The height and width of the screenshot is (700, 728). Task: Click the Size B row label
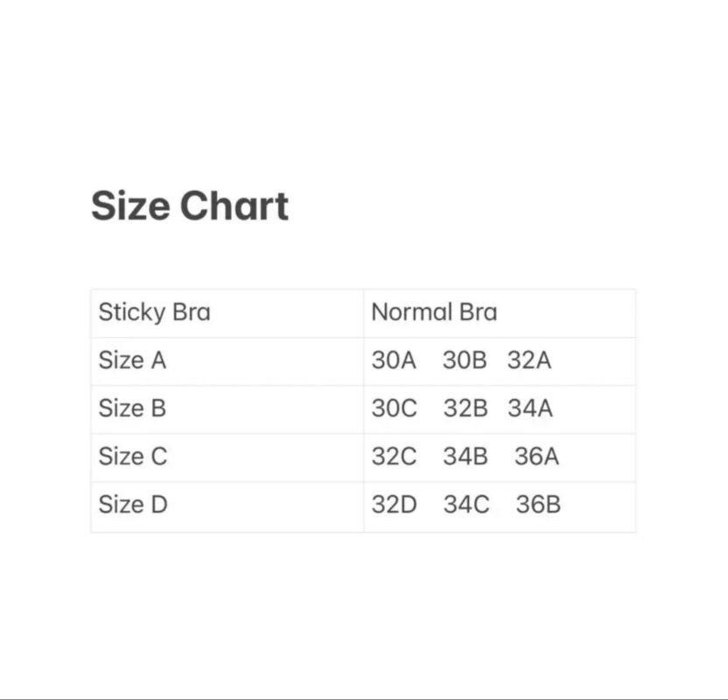click(x=132, y=409)
